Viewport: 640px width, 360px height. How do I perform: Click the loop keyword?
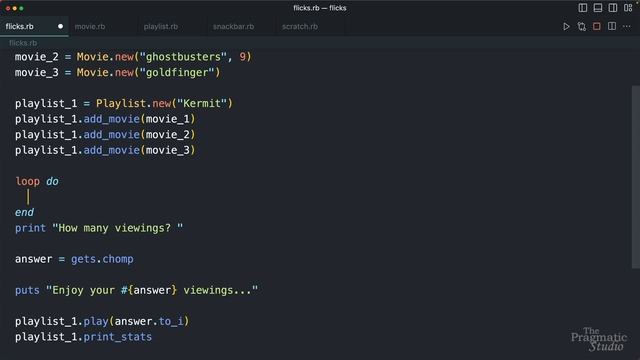coord(28,181)
